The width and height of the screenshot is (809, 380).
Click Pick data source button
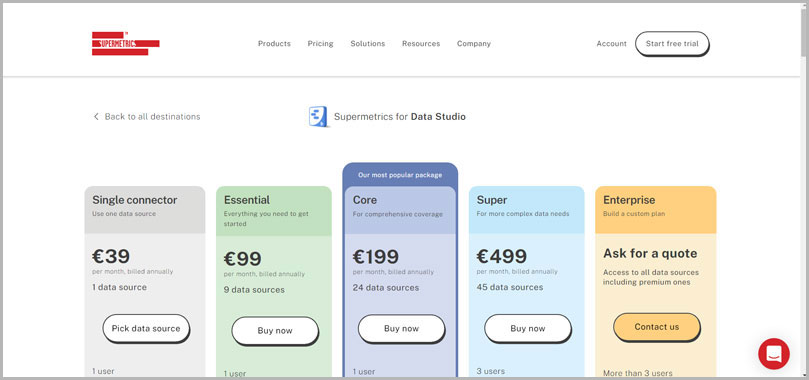(x=146, y=328)
